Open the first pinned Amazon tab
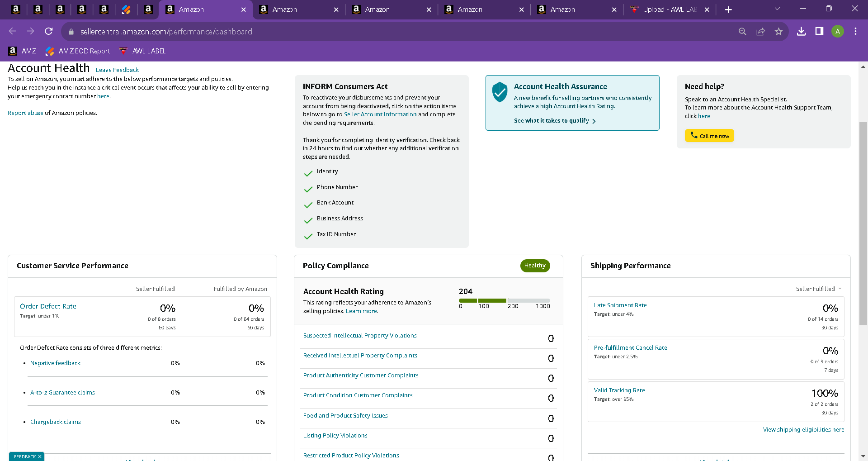 (x=15, y=9)
